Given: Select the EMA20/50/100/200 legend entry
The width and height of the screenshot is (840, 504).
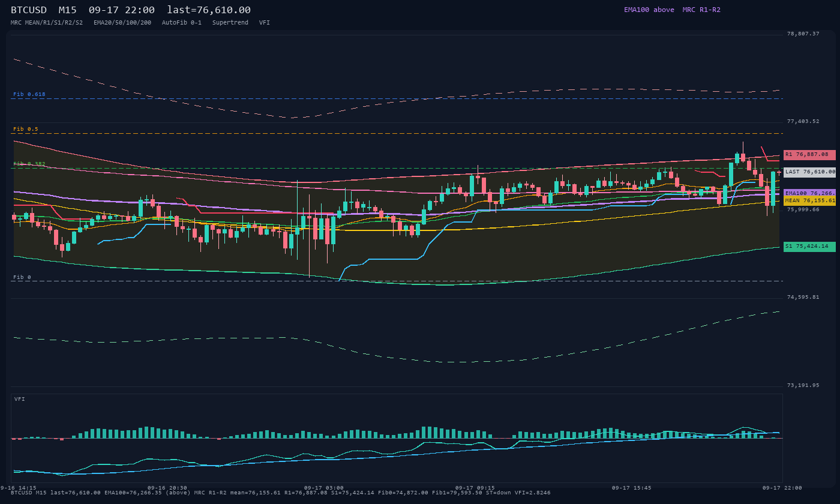Looking at the screenshot, I should [122, 23].
